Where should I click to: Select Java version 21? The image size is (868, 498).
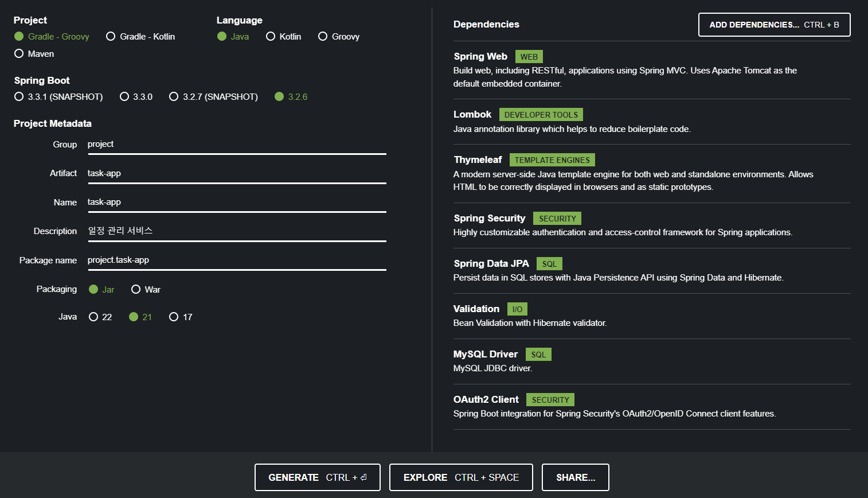point(140,317)
